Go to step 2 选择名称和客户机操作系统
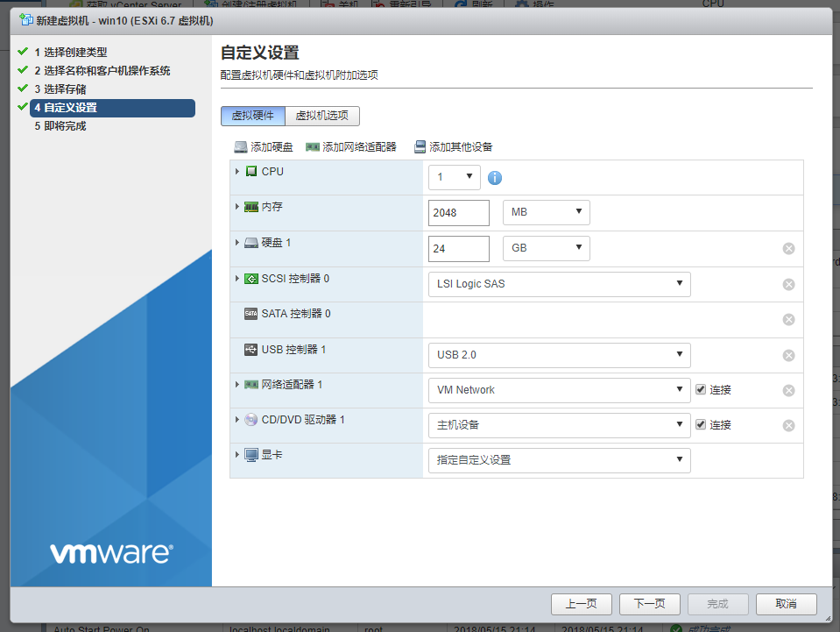840x632 pixels. pos(102,71)
